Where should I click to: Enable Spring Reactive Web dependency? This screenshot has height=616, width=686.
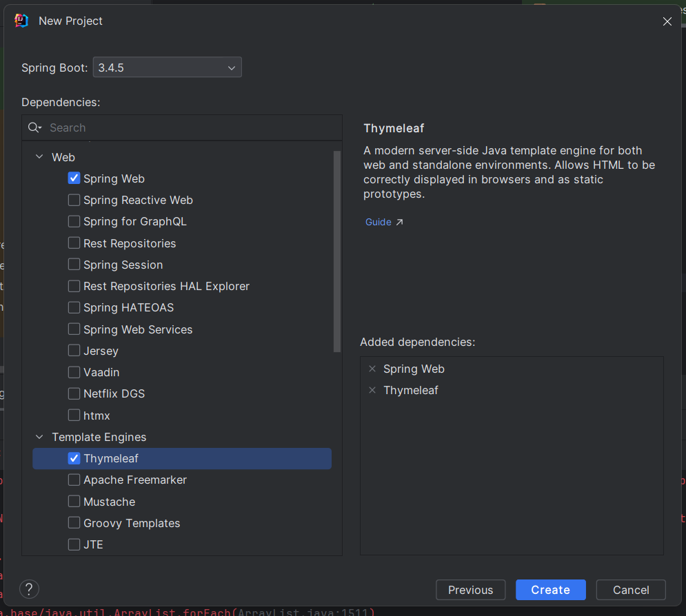pyautogui.click(x=74, y=200)
